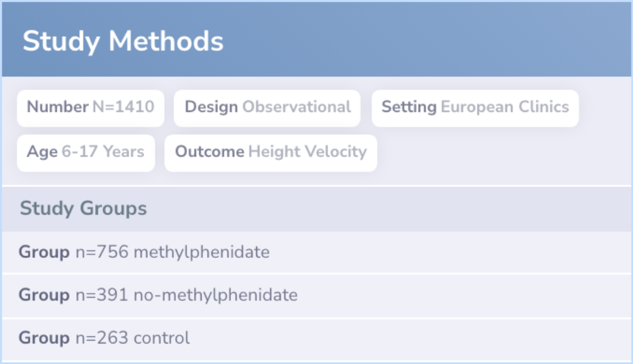
Task: Click the bold Outcome label
Action: 209,152
